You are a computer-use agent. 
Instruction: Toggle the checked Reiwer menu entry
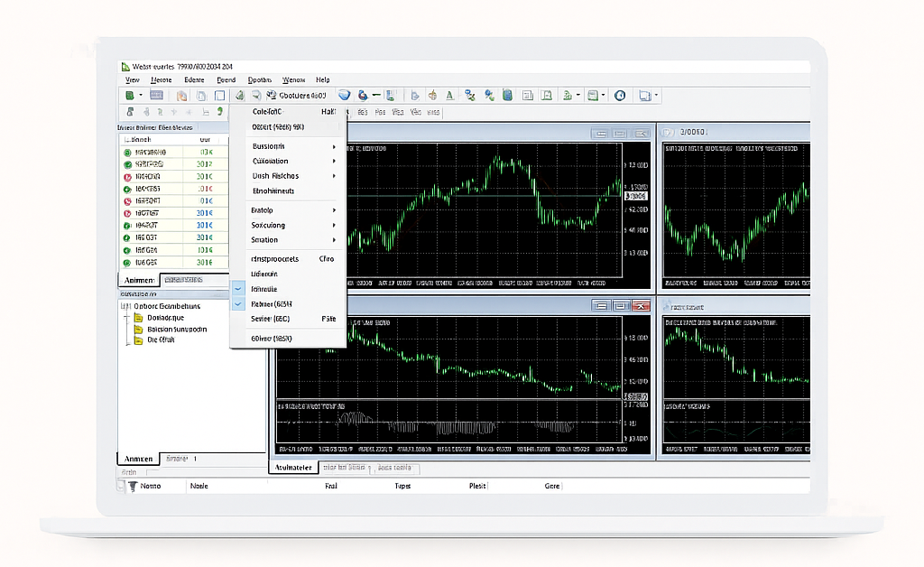237,304
